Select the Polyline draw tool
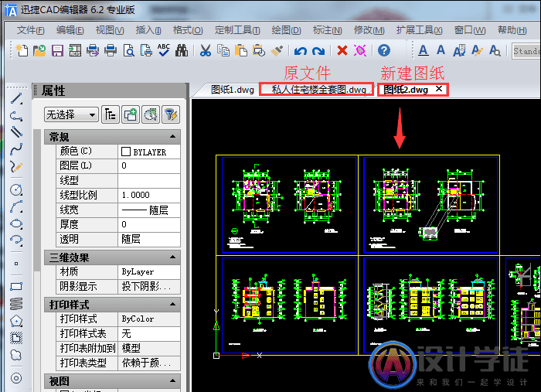This screenshot has width=541, height=392. point(16,116)
